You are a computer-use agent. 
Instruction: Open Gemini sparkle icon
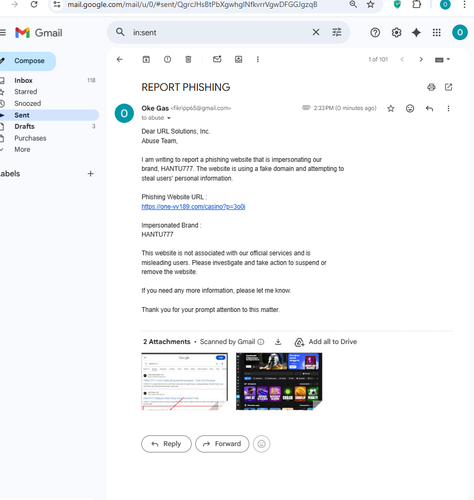coord(416,32)
